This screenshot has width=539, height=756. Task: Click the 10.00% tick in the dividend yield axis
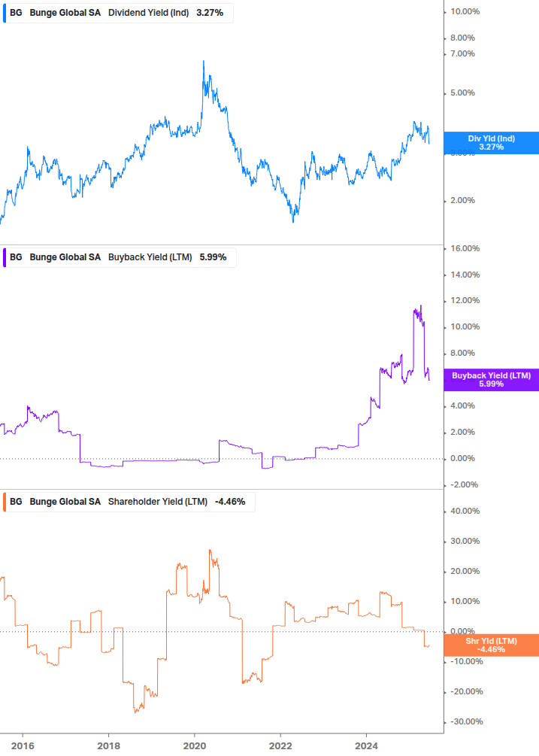(465, 11)
